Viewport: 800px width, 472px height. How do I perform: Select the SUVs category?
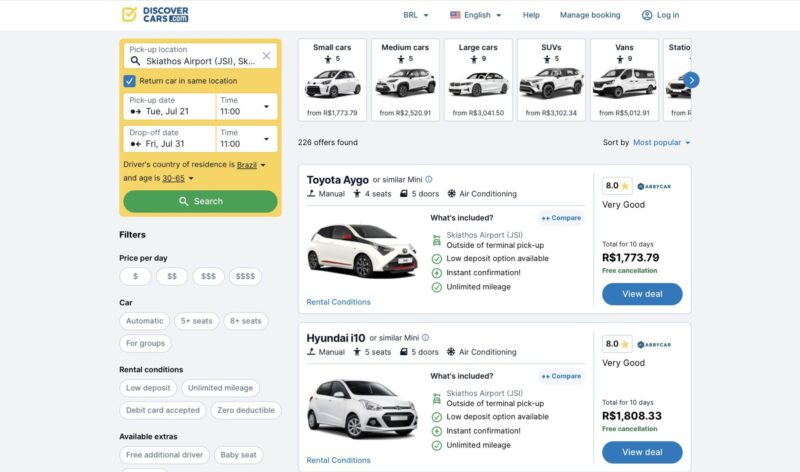coord(551,80)
